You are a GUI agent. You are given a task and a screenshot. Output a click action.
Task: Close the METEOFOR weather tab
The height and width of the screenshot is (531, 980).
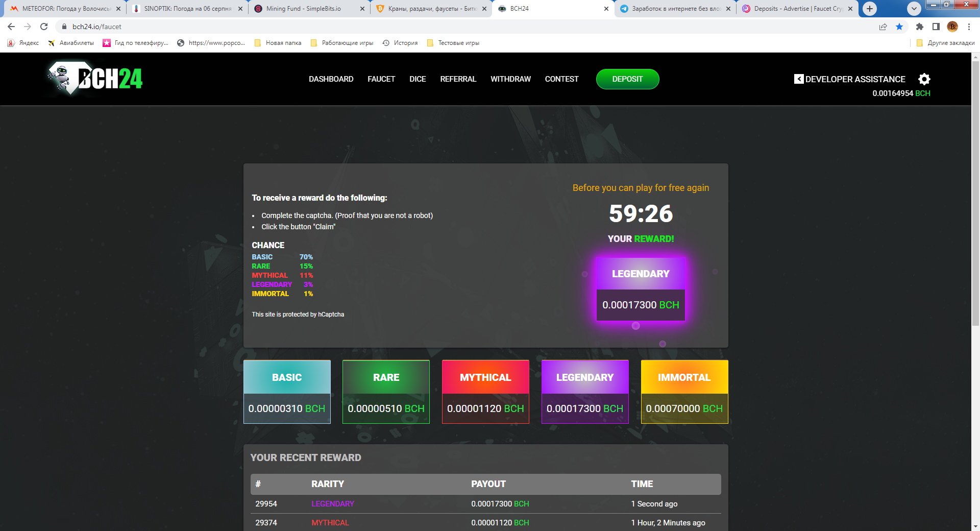(x=118, y=9)
